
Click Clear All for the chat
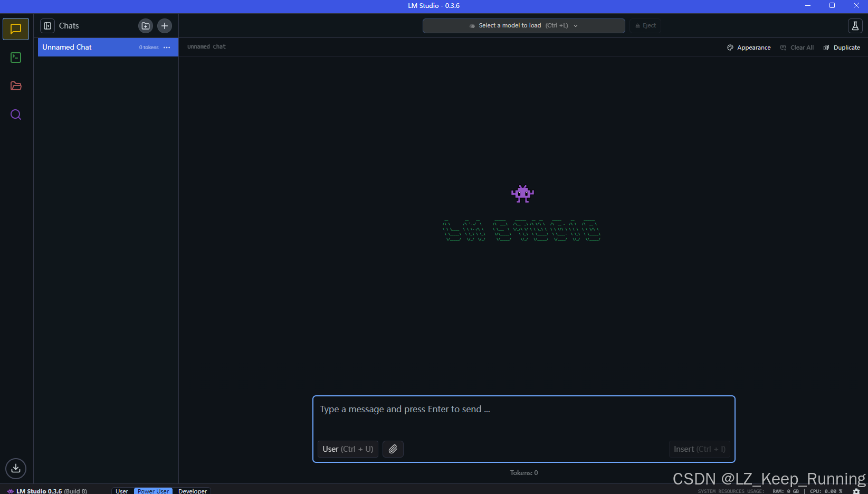(797, 47)
